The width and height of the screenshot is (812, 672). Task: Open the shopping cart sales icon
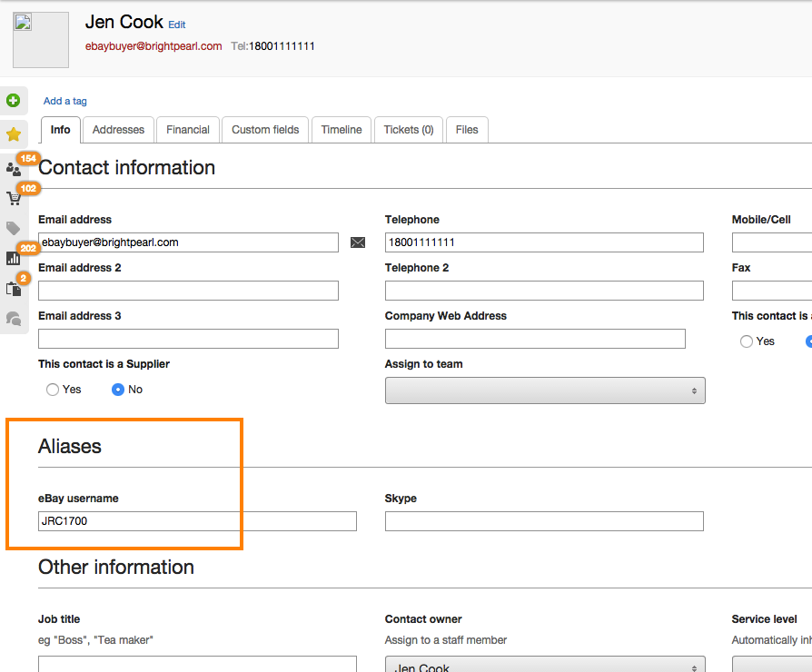pyautogui.click(x=14, y=198)
